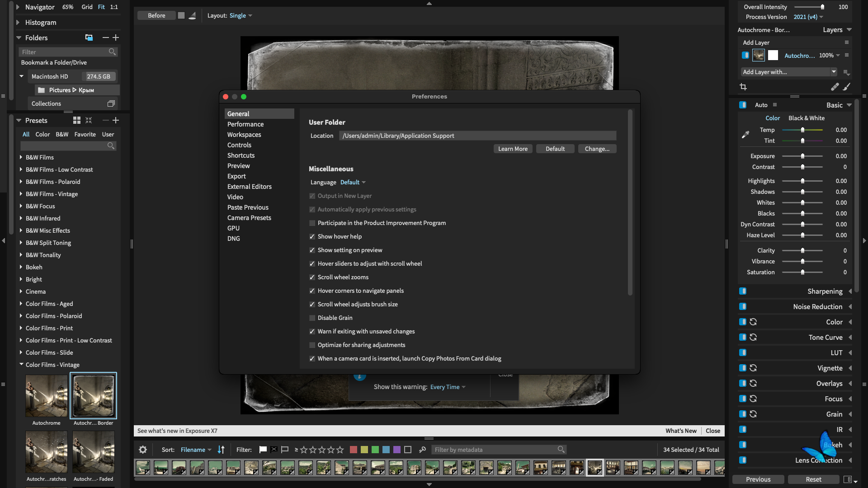Click the brush tool icon in Layers

click(847, 87)
